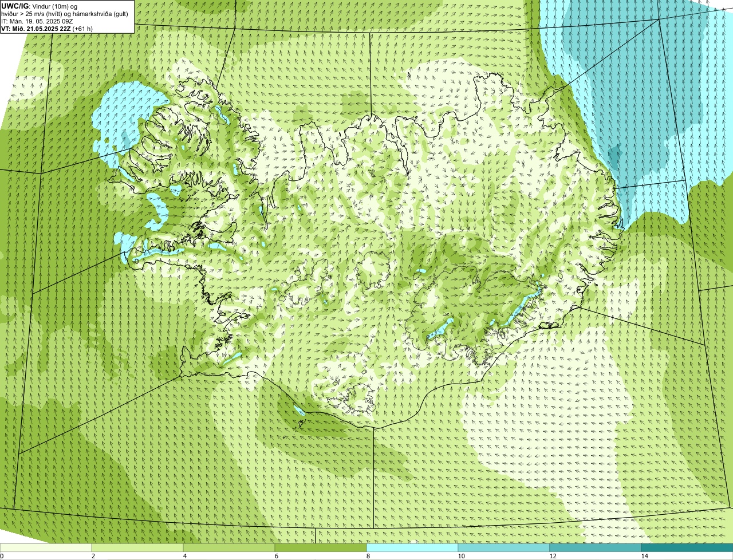733x560 pixels.
Task: Click the 10–12 m/s turquoise legend swatch
Action: 504,547
